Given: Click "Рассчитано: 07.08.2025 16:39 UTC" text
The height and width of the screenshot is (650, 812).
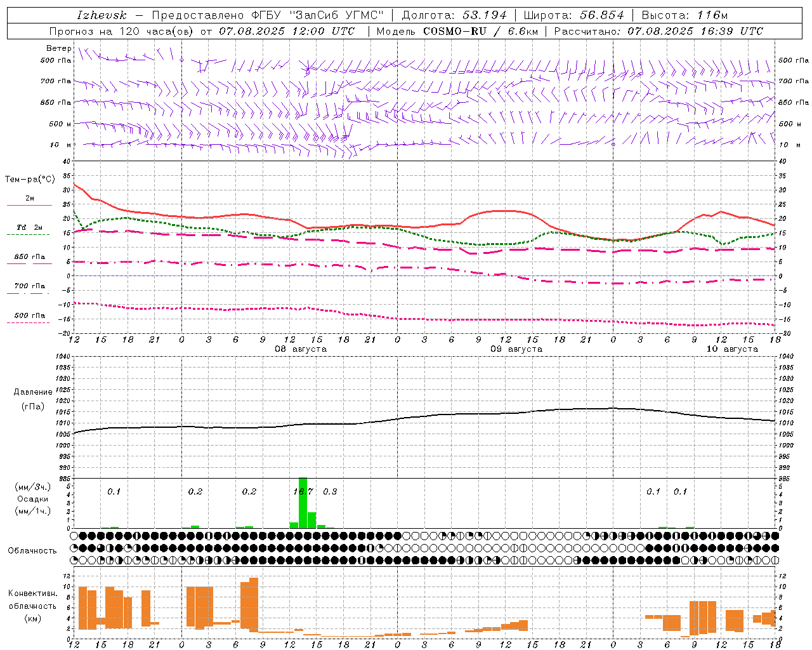Looking at the screenshot, I should (x=658, y=31).
